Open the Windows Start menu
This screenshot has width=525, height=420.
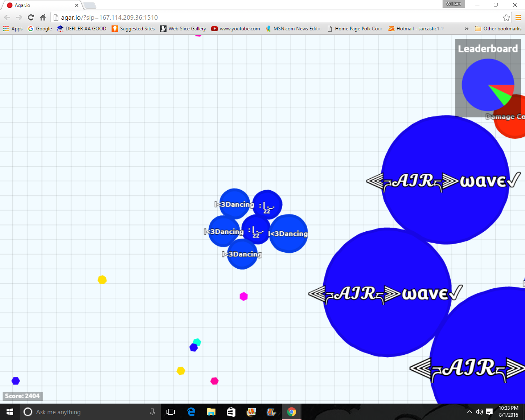10,412
